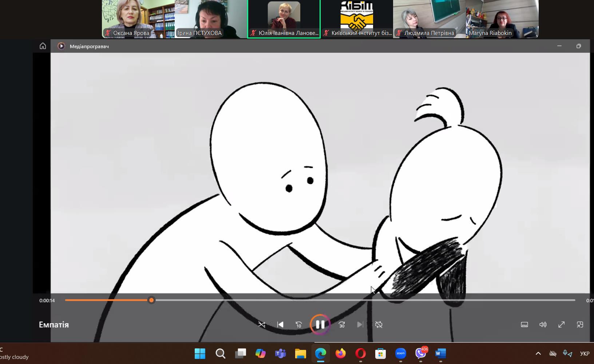Screen dimensions: 594x364
Task: Go to media player home
Action: click(x=43, y=46)
